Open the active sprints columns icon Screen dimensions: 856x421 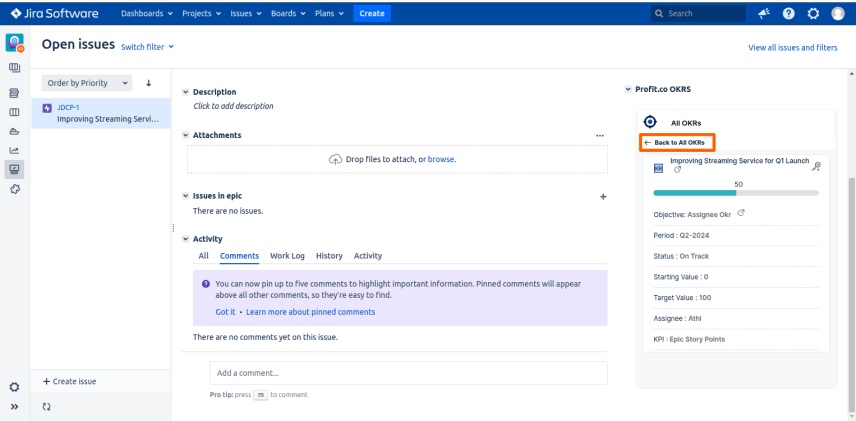[x=15, y=112]
